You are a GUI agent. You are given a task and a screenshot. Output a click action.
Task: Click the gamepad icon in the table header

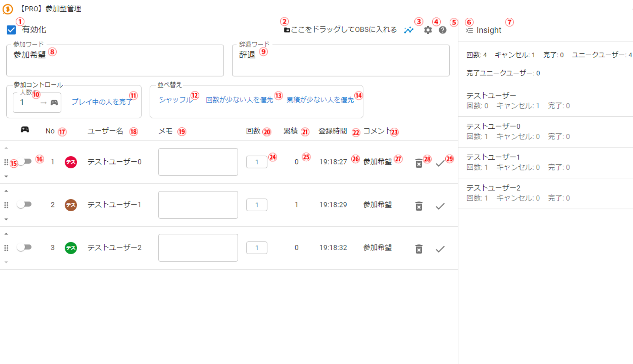pos(25,130)
